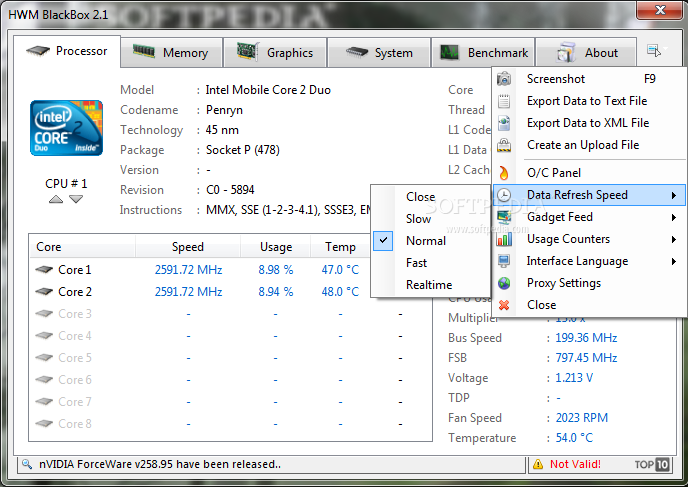Click the magnifier icon in status bar
Screen dimensions: 688x487
(x=27, y=464)
